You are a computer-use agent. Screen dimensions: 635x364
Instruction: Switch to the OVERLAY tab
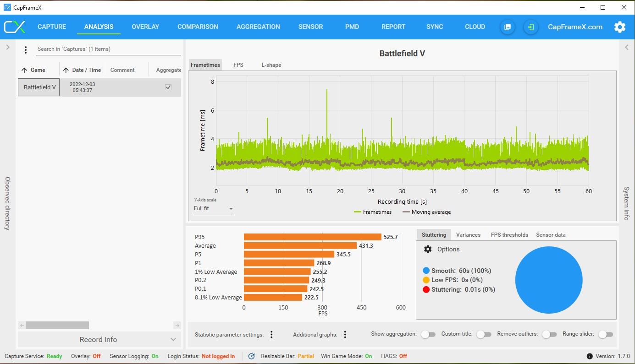click(x=145, y=27)
